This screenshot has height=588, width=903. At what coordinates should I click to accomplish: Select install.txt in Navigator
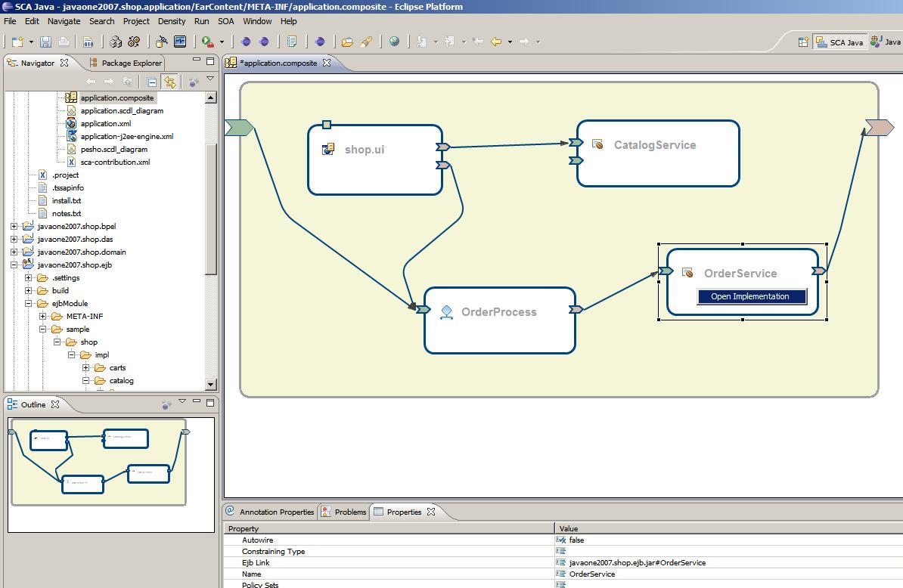[x=67, y=201]
